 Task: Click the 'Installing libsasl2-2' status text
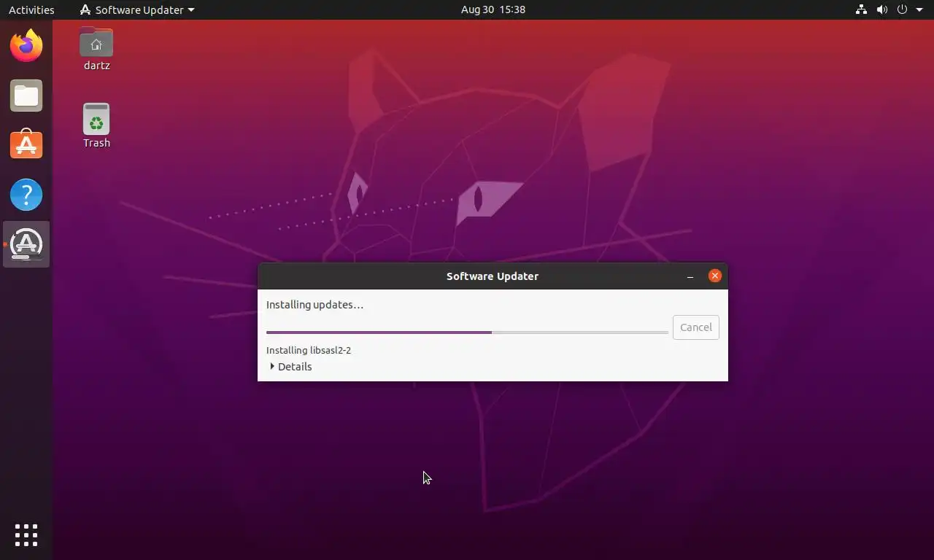(x=309, y=350)
